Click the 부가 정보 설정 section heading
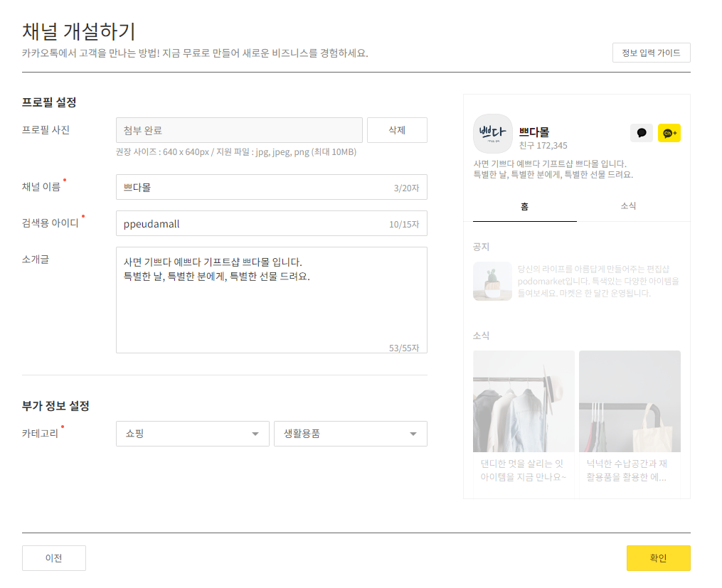Image resolution: width=722 pixels, height=588 pixels. 55,406
